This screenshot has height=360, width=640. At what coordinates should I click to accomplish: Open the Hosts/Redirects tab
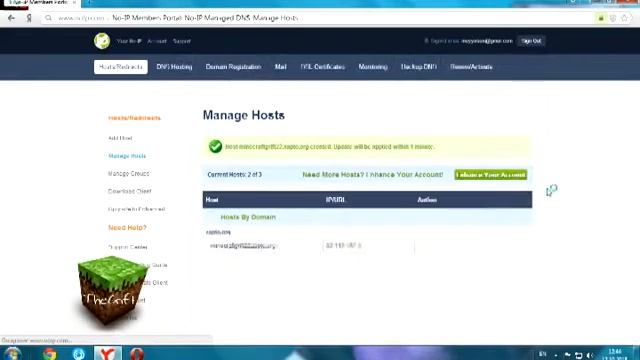pos(121,67)
